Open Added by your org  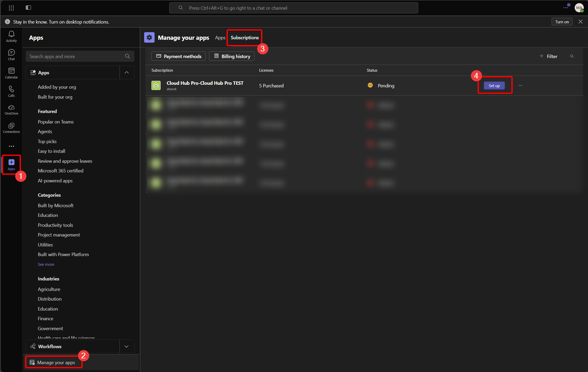pyautogui.click(x=57, y=87)
